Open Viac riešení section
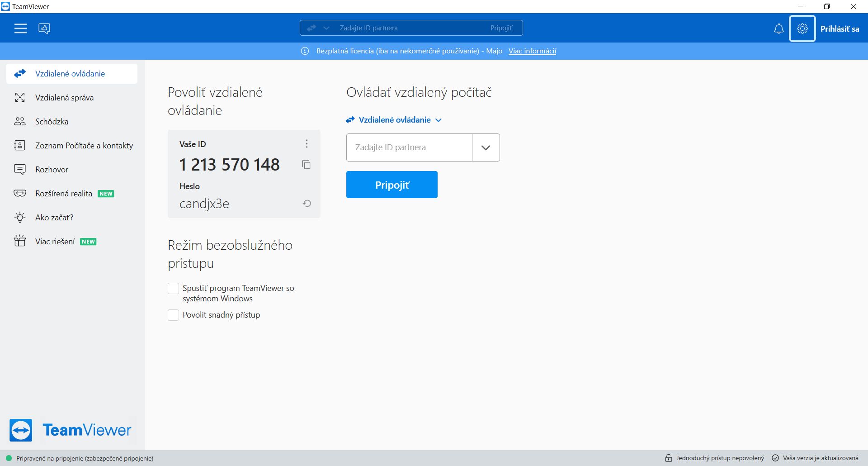 click(x=72, y=242)
